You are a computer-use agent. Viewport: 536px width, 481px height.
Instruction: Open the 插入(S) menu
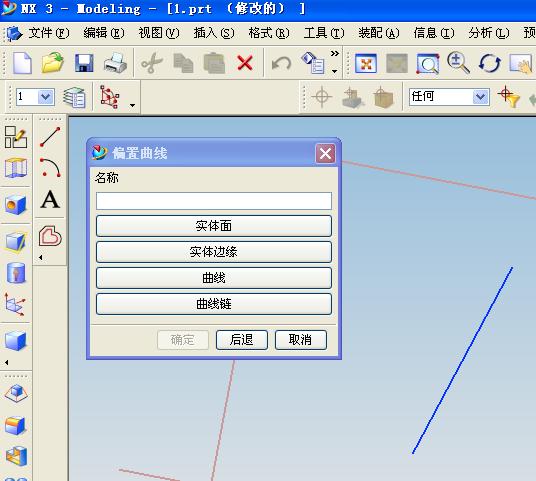coord(214,33)
